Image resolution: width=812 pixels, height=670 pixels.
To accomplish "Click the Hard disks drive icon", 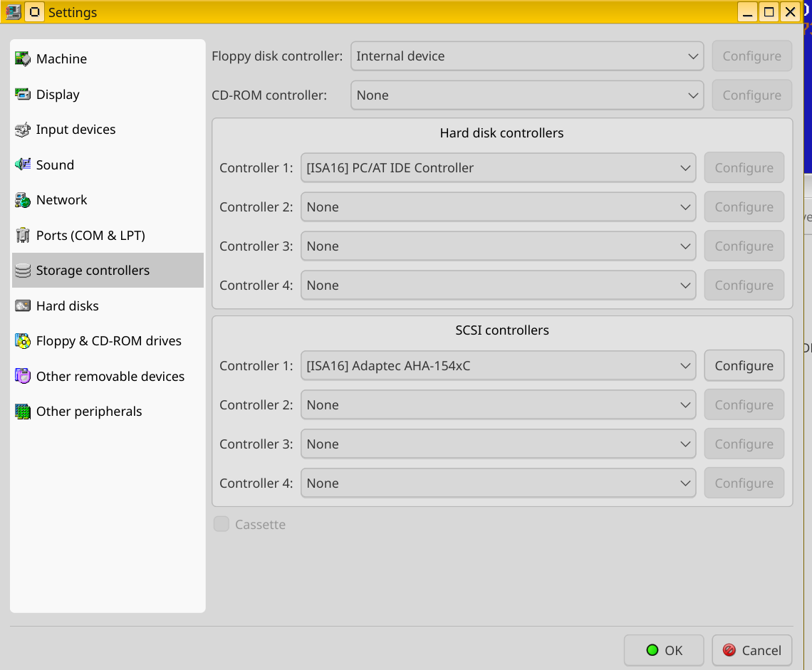I will pyautogui.click(x=23, y=306).
